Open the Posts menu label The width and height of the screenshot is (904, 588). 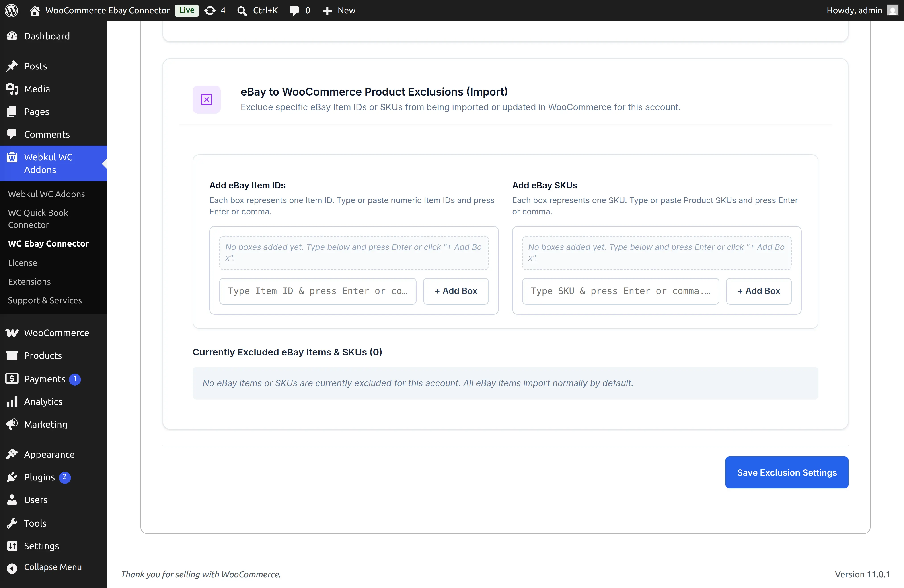(35, 66)
